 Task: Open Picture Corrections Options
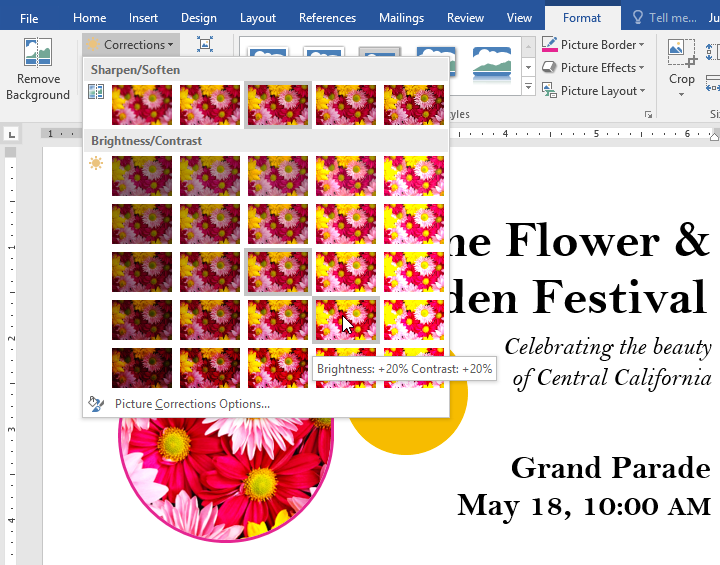pos(191,404)
